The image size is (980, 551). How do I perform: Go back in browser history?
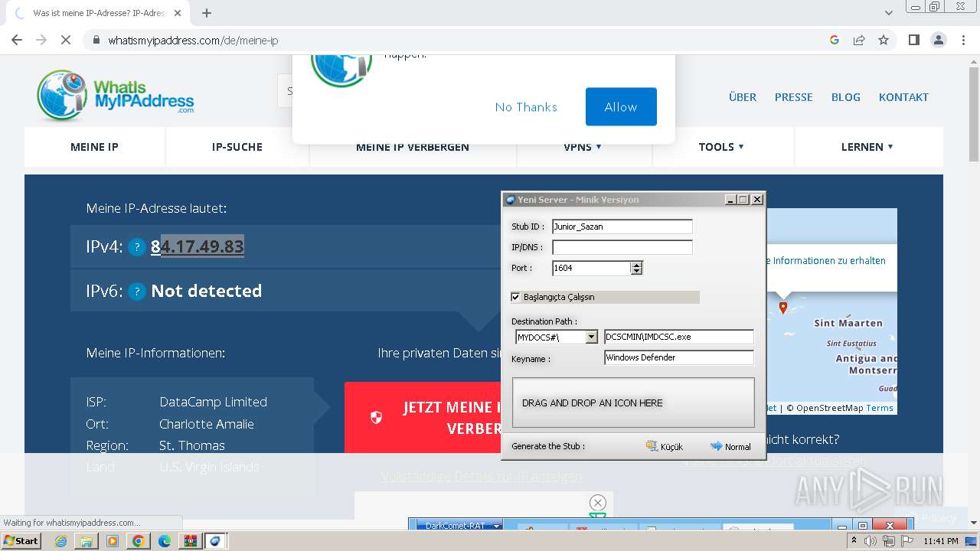coord(17,40)
